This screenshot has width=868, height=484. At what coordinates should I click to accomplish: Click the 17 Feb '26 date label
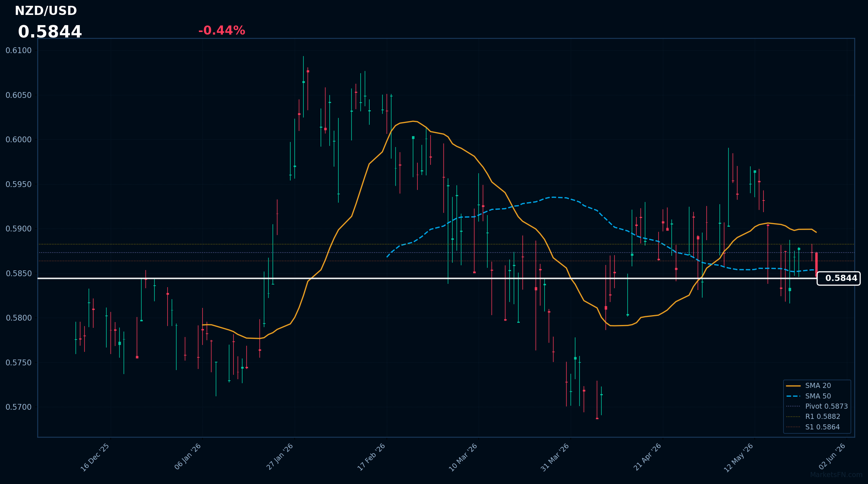pyautogui.click(x=371, y=457)
